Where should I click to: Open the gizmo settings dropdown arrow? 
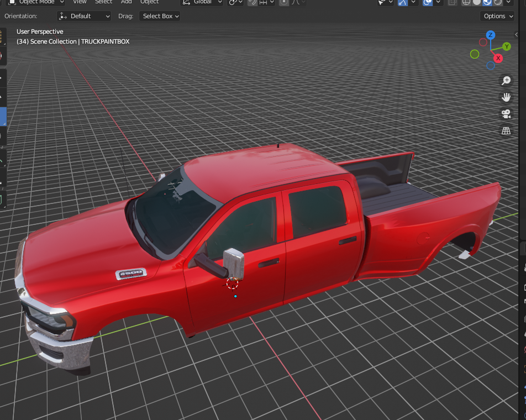pyautogui.click(x=414, y=2)
